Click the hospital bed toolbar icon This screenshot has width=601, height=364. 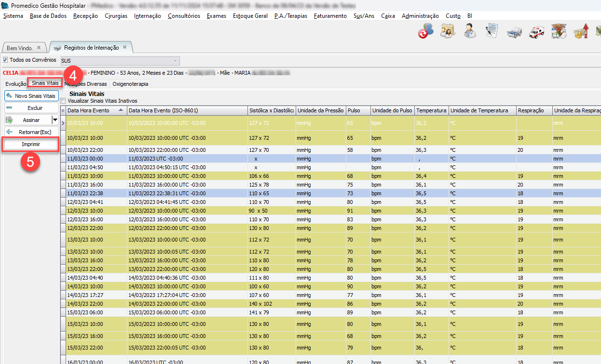[x=514, y=32]
